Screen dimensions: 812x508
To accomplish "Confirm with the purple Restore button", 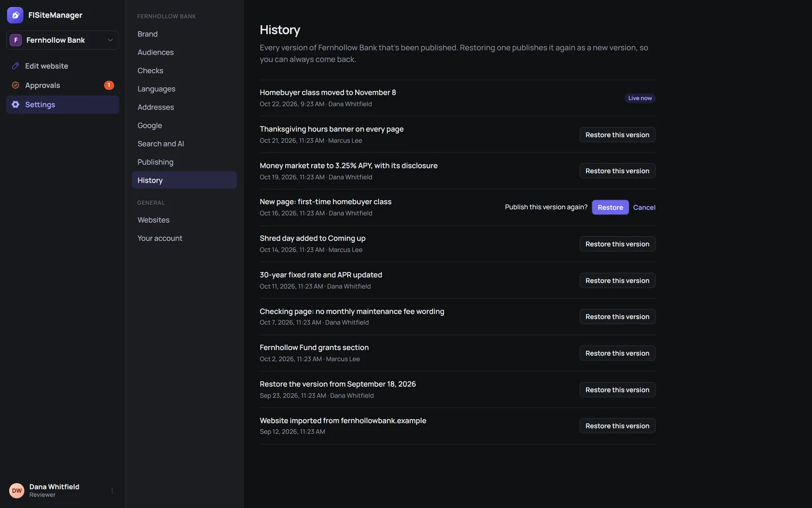I will point(610,207).
